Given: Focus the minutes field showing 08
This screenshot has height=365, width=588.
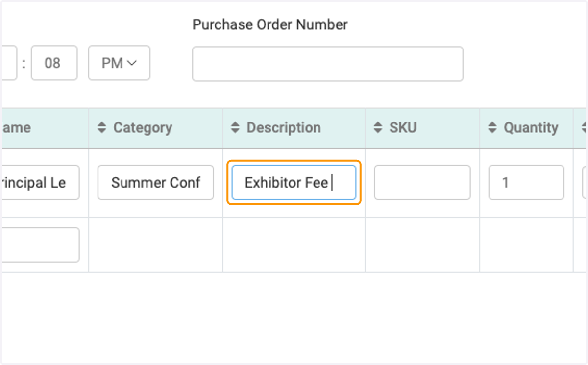Looking at the screenshot, I should point(54,63).
